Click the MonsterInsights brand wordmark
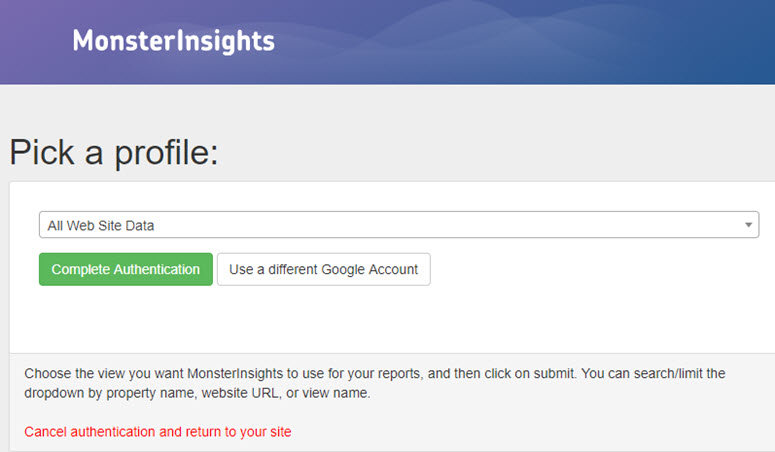This screenshot has height=452, width=775. [173, 41]
